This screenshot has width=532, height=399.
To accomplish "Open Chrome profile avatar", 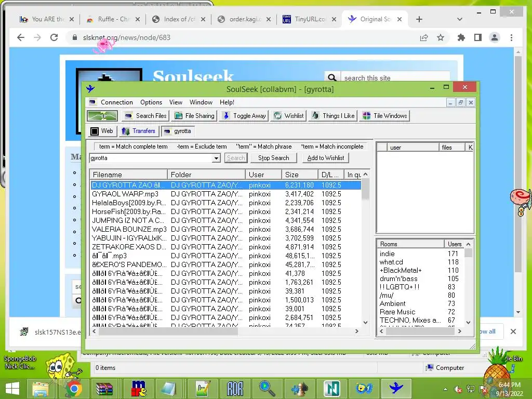I will pos(495,37).
